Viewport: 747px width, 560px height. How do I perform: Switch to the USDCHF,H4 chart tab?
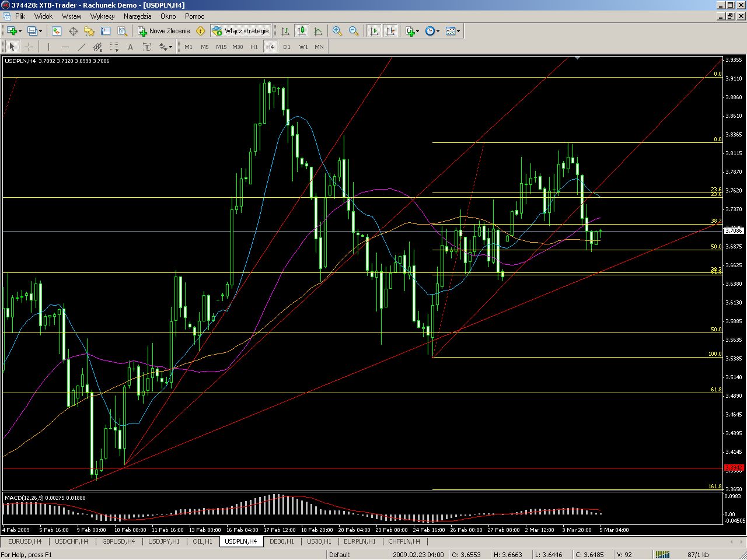pyautogui.click(x=72, y=541)
